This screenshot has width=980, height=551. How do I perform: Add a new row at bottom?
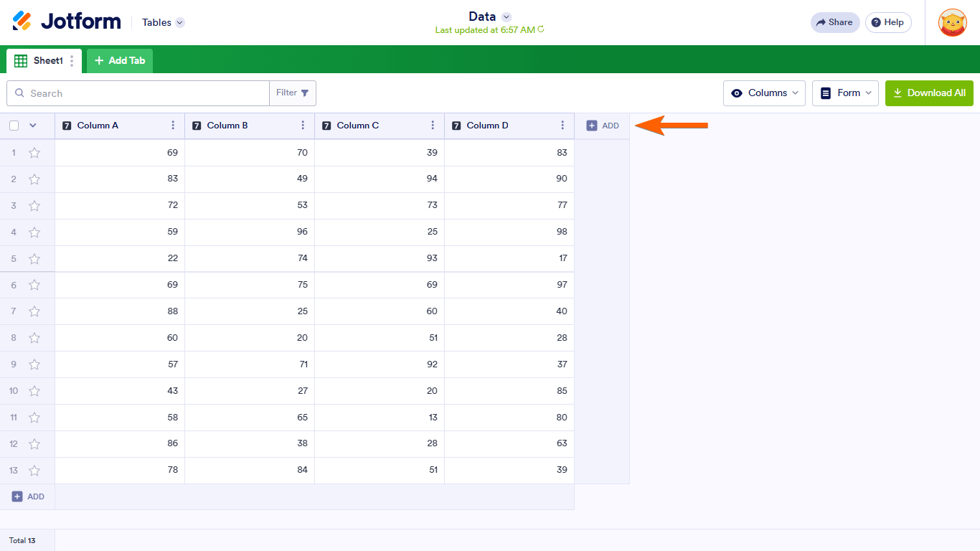tap(28, 496)
